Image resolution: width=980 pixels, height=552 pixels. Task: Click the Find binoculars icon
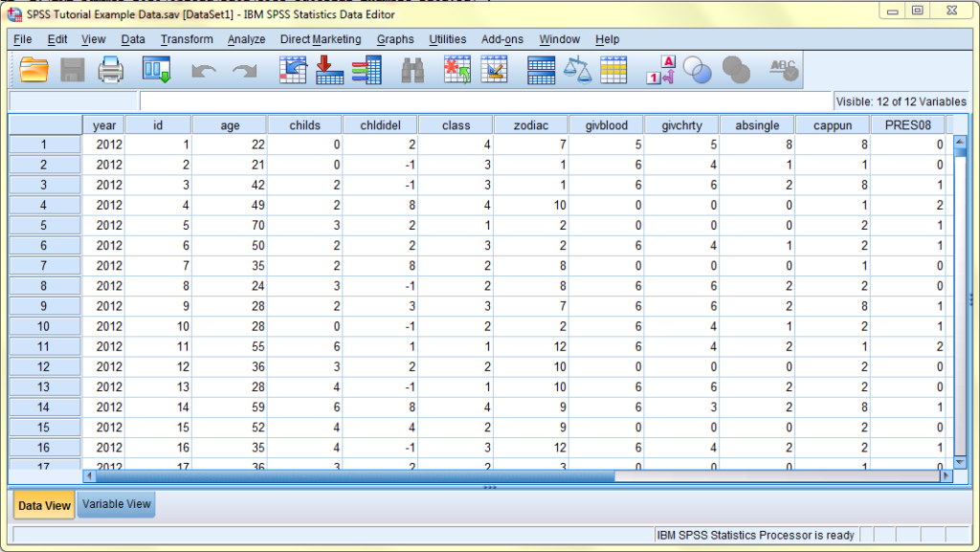[412, 70]
